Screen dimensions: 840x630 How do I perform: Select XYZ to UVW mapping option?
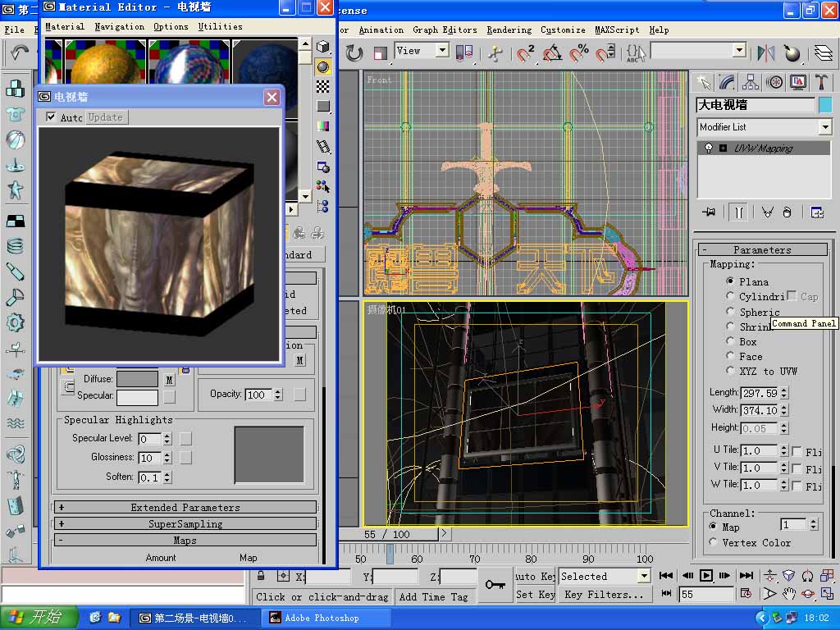(x=730, y=371)
